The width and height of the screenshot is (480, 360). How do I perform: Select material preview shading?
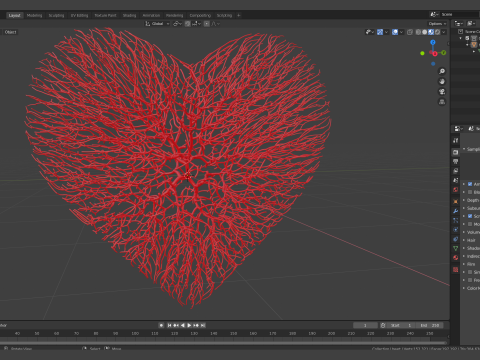pos(431,32)
